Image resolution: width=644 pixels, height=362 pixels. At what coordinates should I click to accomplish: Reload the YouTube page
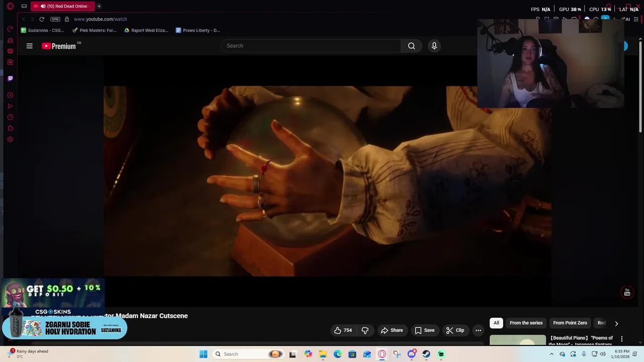pyautogui.click(x=42, y=19)
